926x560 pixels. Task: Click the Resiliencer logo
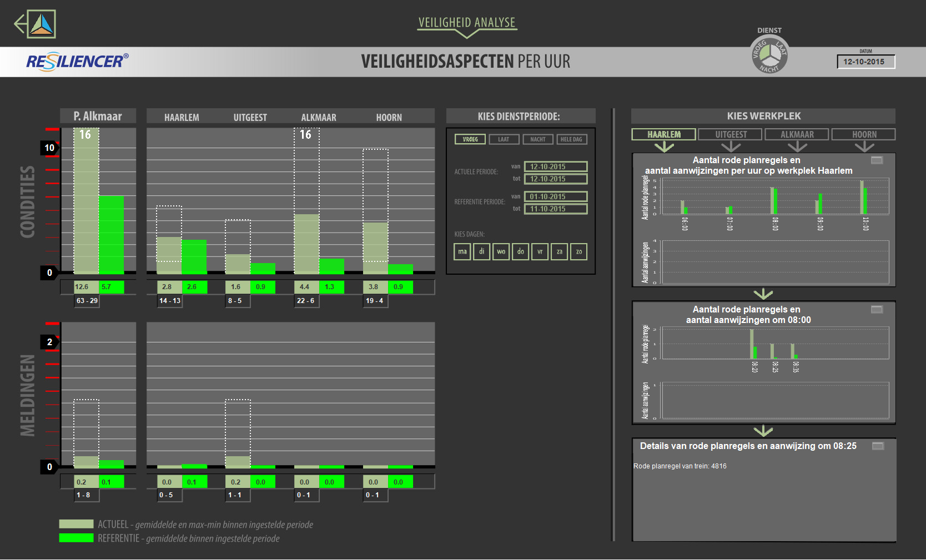coord(77,61)
